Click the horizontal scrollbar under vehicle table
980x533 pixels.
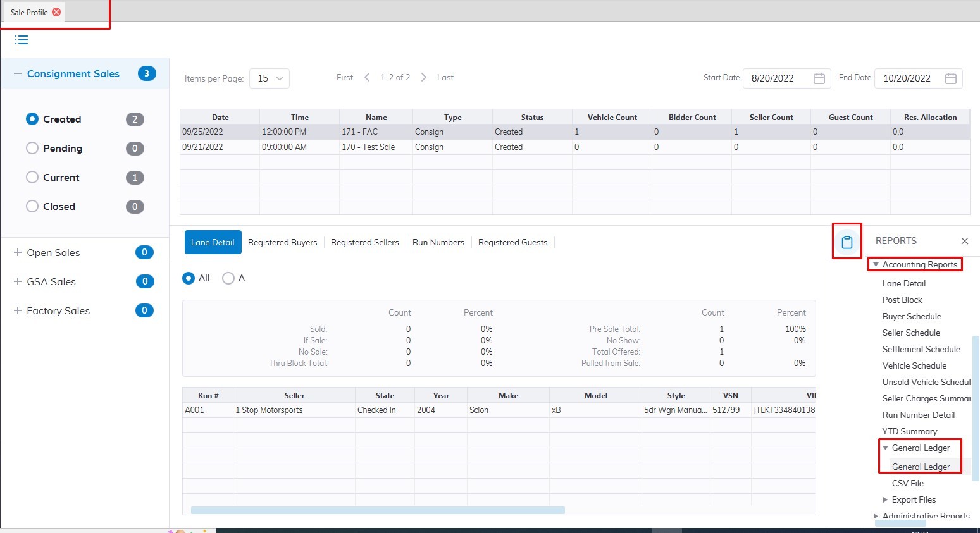(x=377, y=510)
